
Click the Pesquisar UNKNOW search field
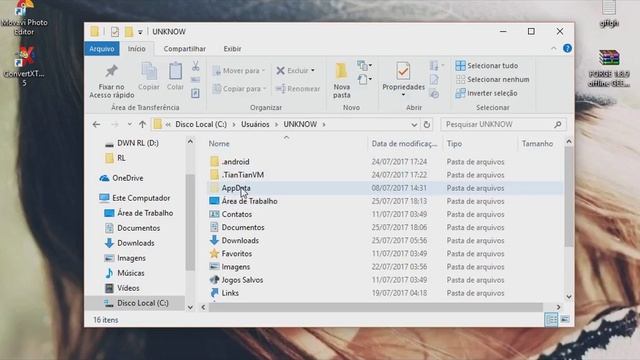point(503,124)
